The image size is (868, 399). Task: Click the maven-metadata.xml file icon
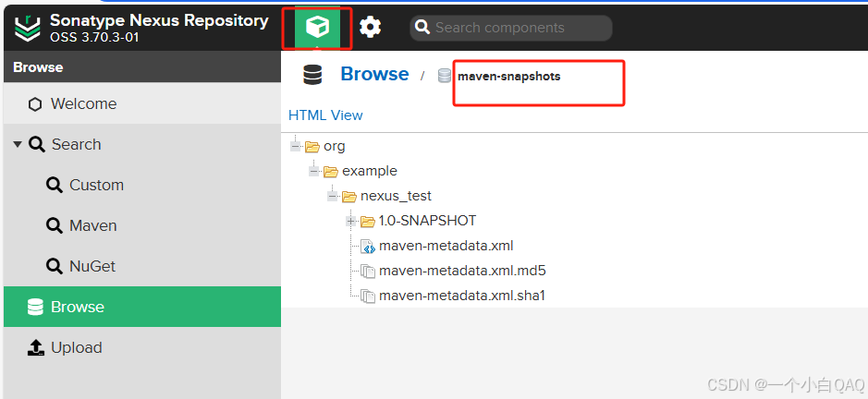click(368, 247)
